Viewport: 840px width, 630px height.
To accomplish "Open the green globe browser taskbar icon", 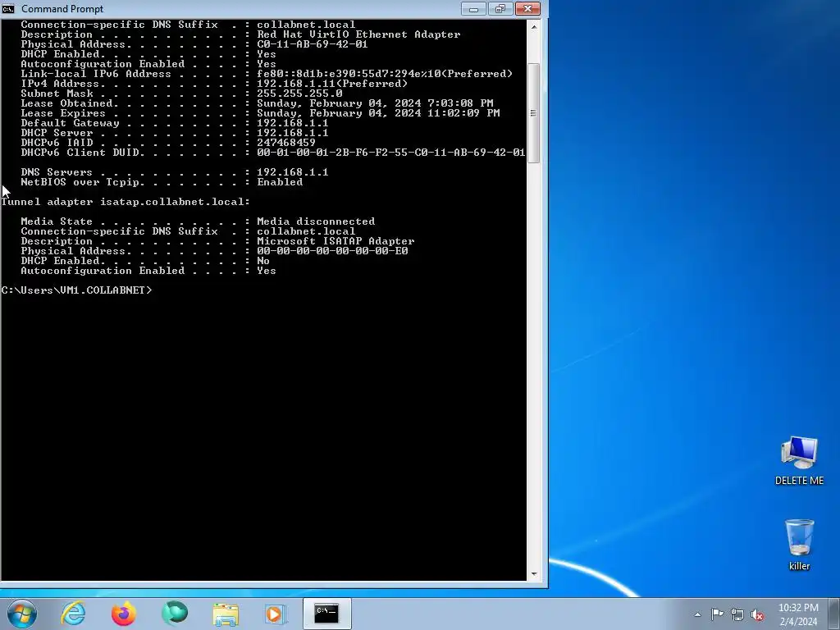I will click(x=175, y=614).
